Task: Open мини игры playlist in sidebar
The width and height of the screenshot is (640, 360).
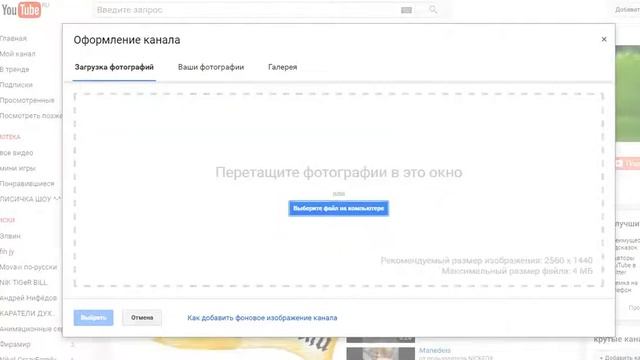Action: [18, 168]
